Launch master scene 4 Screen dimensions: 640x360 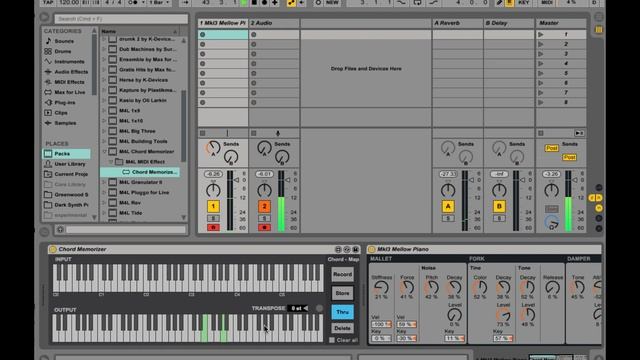pos(540,64)
